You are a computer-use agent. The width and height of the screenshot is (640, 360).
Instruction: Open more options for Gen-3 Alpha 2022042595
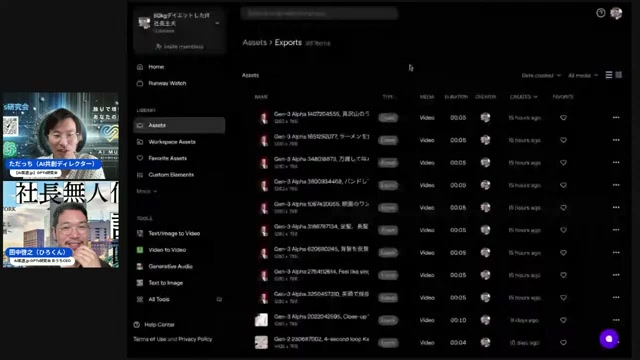(x=616, y=320)
